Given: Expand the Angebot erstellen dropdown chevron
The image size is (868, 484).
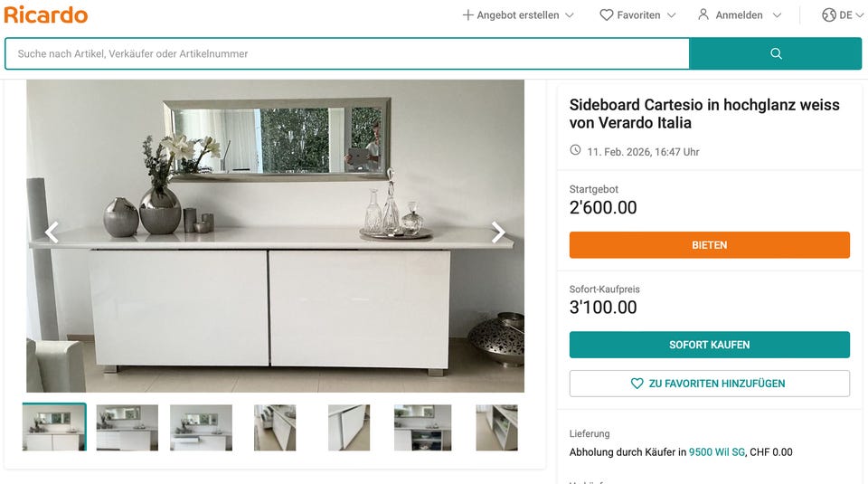Looking at the screenshot, I should 569,15.
